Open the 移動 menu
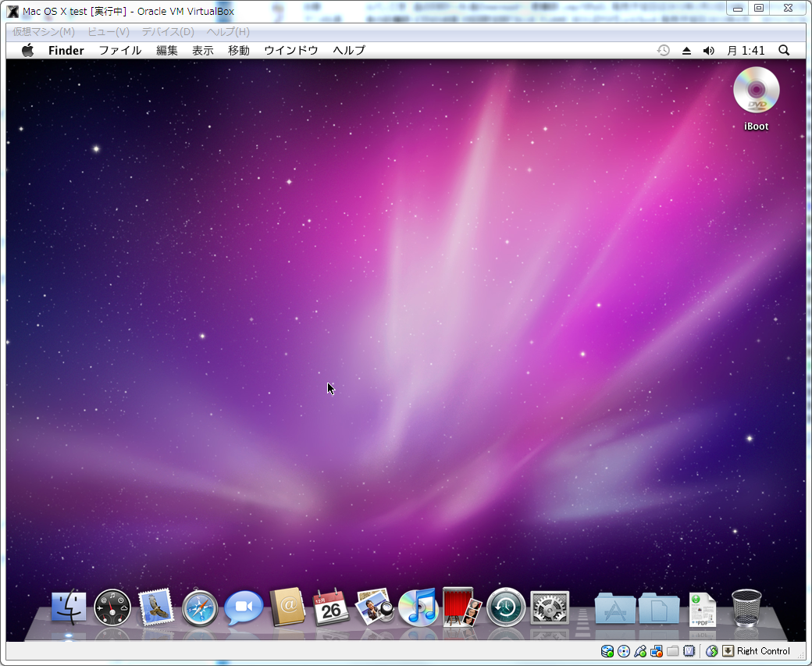 tap(239, 50)
